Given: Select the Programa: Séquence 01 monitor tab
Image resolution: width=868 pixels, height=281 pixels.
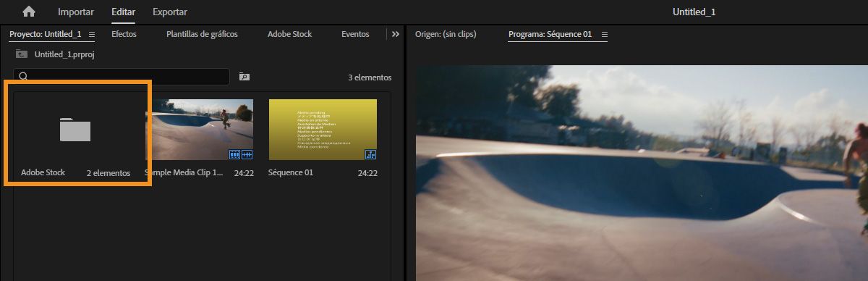Looking at the screenshot, I should point(550,34).
